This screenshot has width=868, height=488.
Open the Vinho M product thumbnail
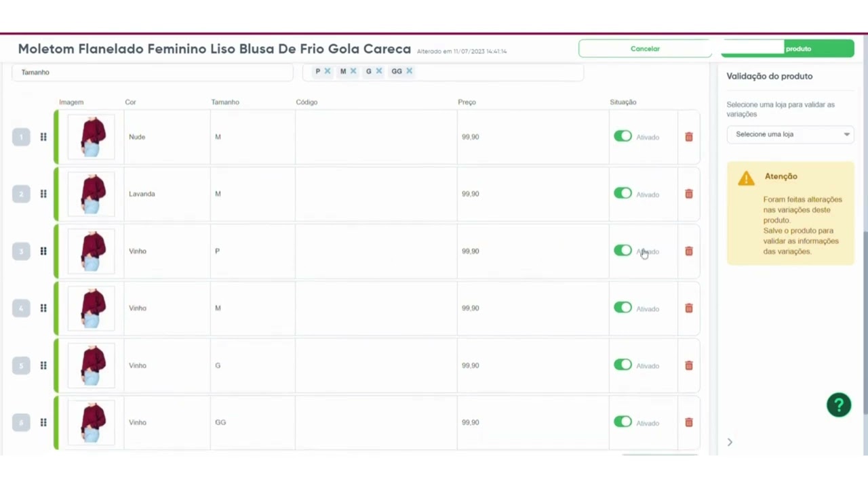pos(91,308)
